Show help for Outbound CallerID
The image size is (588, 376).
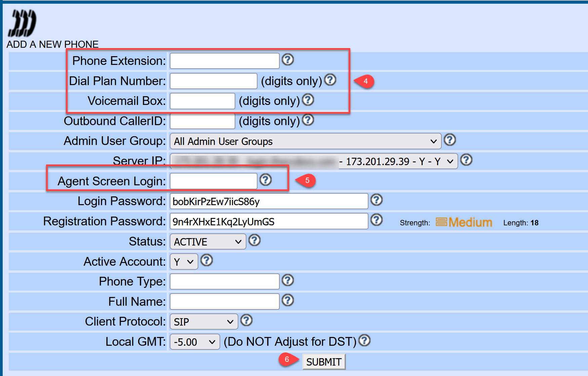tap(308, 120)
